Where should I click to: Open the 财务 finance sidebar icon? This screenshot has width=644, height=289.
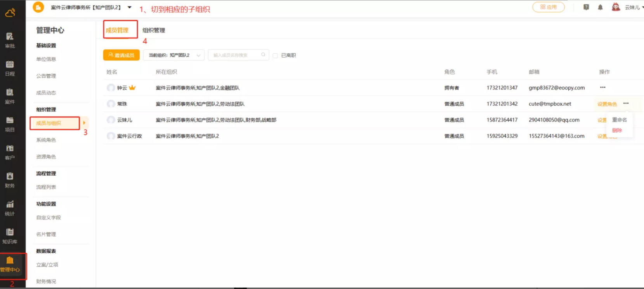coord(10,180)
